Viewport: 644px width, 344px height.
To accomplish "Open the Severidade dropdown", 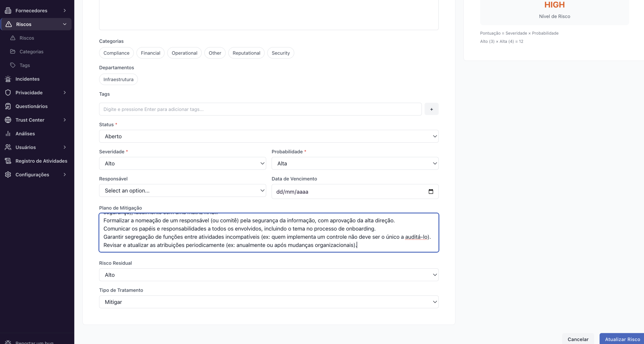I will pos(182,163).
